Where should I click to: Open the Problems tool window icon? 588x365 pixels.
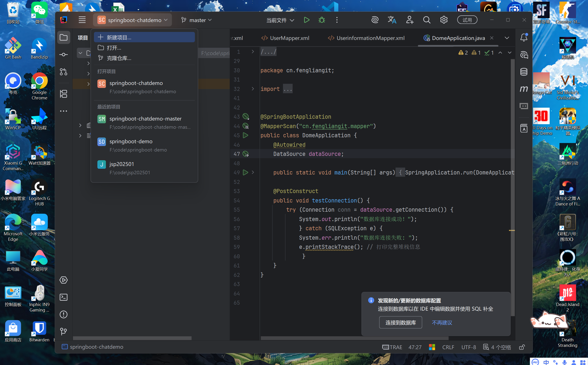tap(64, 314)
